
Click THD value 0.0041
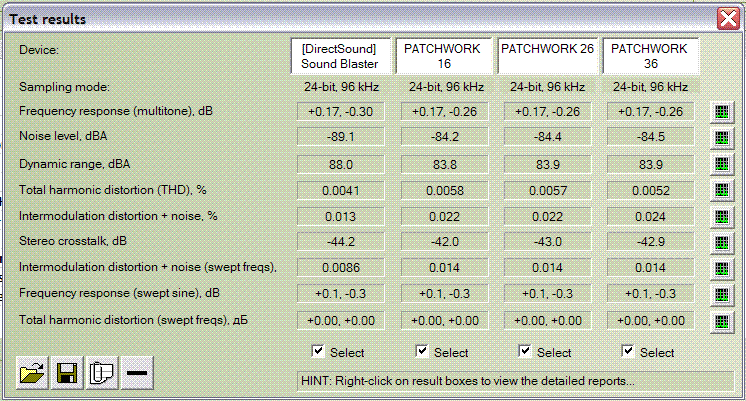341,191
